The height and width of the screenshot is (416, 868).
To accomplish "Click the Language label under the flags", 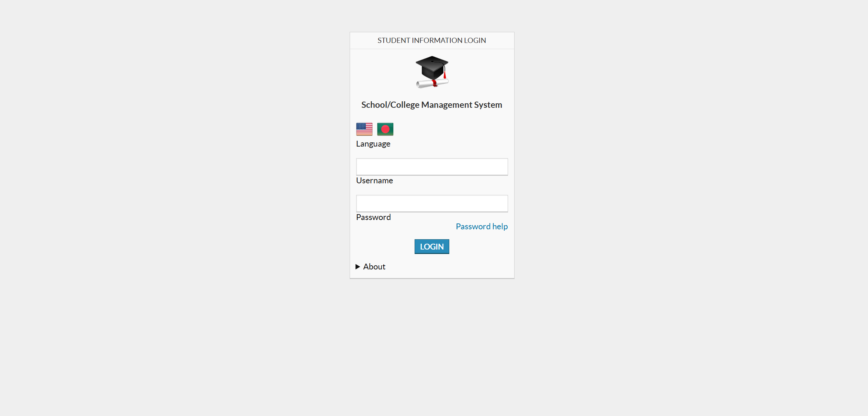I will click(x=373, y=144).
